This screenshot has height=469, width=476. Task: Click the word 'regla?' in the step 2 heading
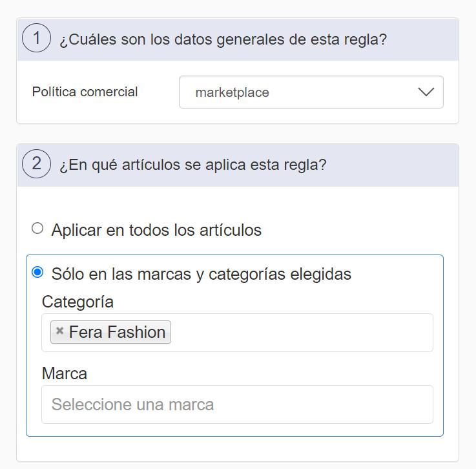tap(307, 165)
